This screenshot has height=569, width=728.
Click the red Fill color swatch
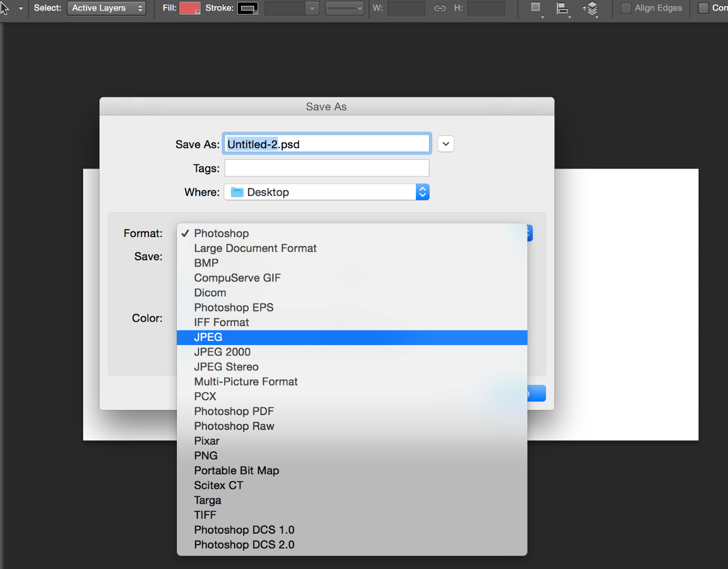coord(190,8)
